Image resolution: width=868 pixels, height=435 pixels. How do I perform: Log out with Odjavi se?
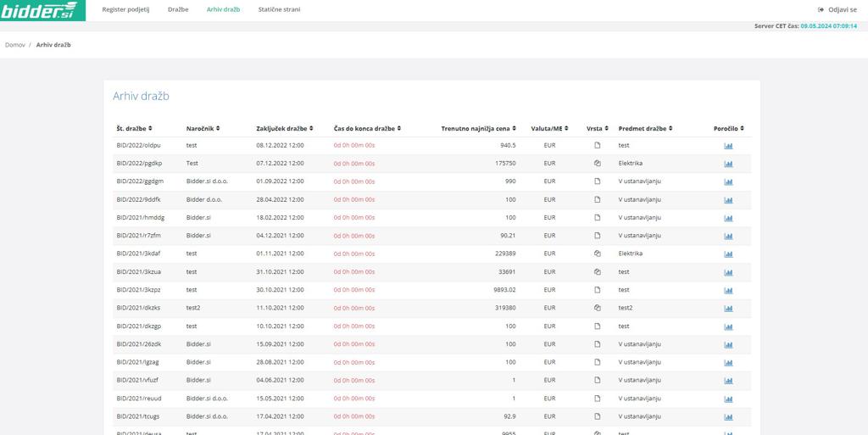coord(837,9)
